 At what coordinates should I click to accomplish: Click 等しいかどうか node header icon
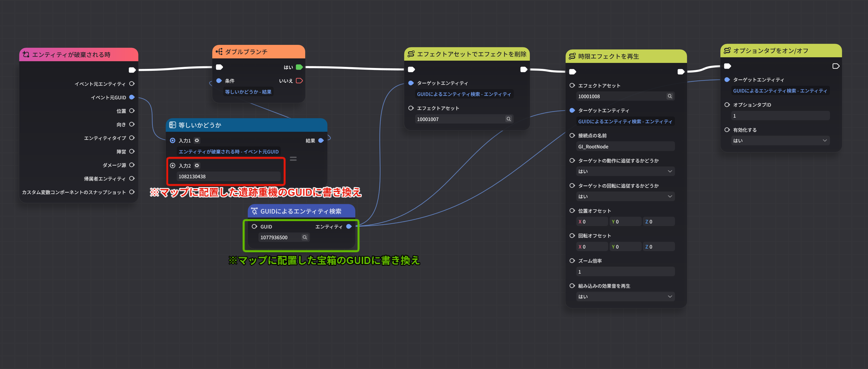pos(172,125)
